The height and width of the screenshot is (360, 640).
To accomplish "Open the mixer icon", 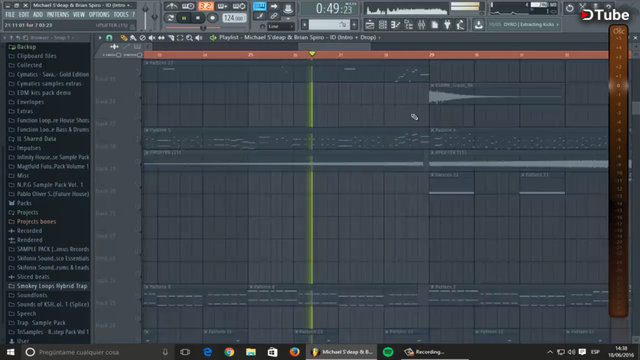I will tap(422, 25).
